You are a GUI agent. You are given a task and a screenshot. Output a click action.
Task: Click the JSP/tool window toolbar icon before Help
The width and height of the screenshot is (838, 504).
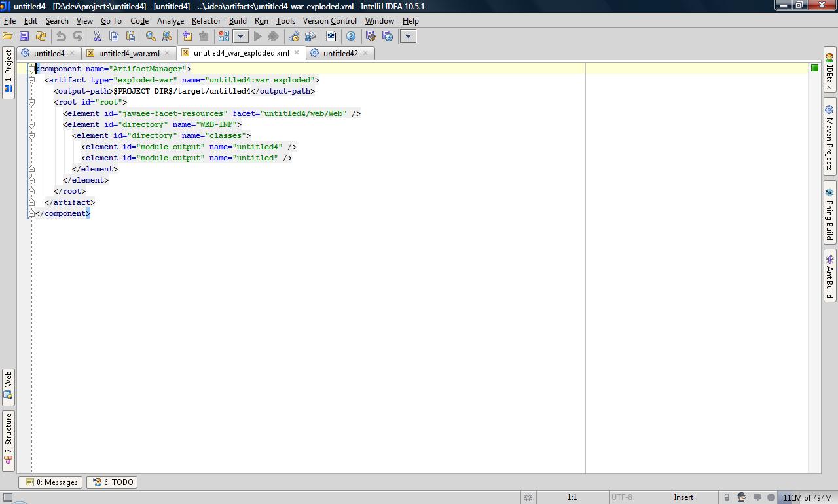pyautogui.click(x=331, y=37)
